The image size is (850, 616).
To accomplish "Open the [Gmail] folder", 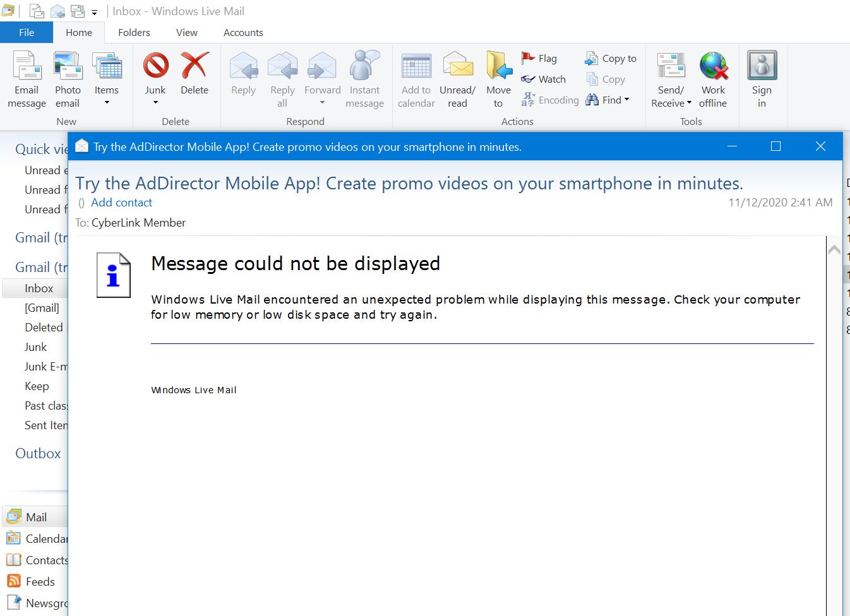I will pos(42,308).
